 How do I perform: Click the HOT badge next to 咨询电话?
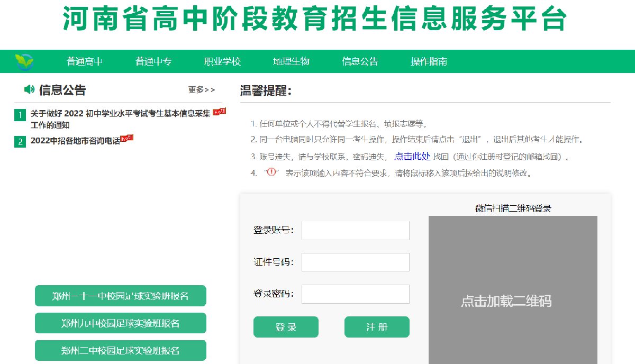(x=126, y=138)
